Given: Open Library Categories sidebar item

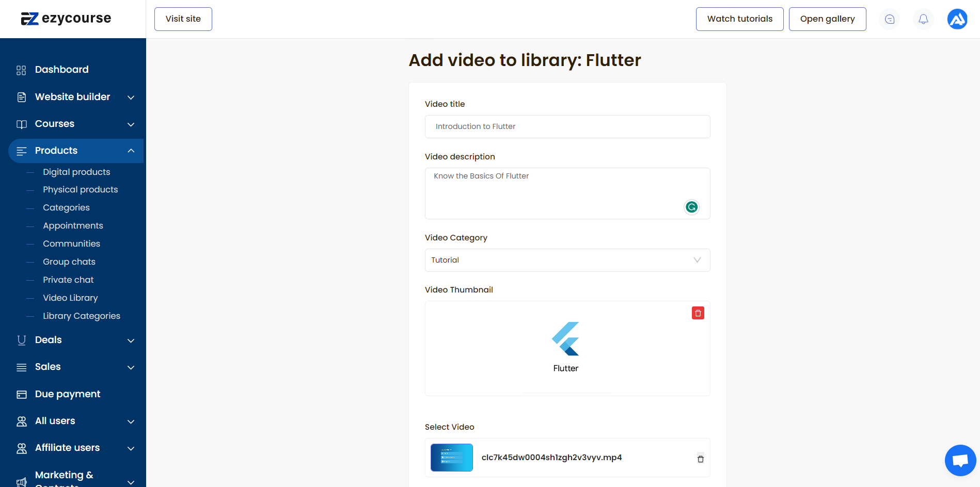Looking at the screenshot, I should coord(82,316).
